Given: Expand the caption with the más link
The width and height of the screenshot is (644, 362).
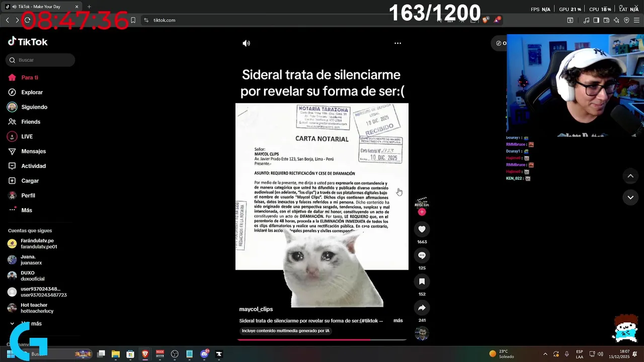Looking at the screenshot, I should tap(398, 320).
